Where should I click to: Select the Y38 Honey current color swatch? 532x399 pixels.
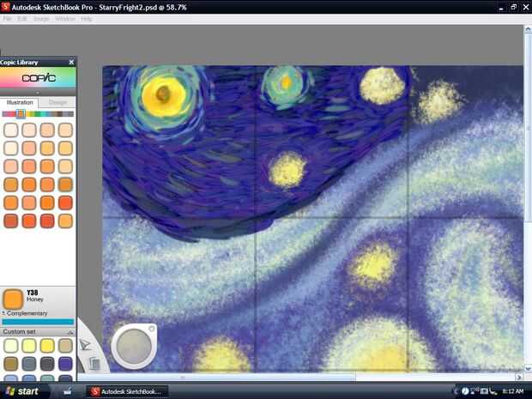pyautogui.click(x=13, y=299)
